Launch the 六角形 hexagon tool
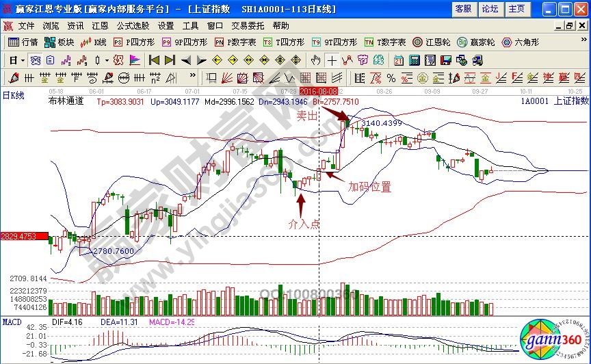Screen dimensions: 591x364 click(x=520, y=42)
